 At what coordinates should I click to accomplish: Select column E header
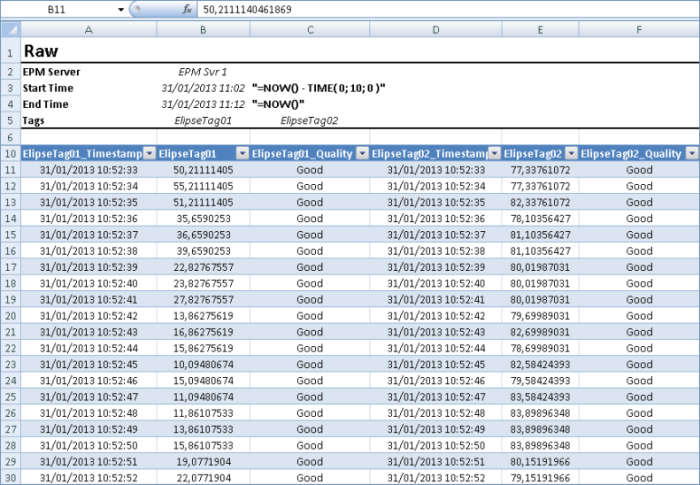click(x=540, y=29)
